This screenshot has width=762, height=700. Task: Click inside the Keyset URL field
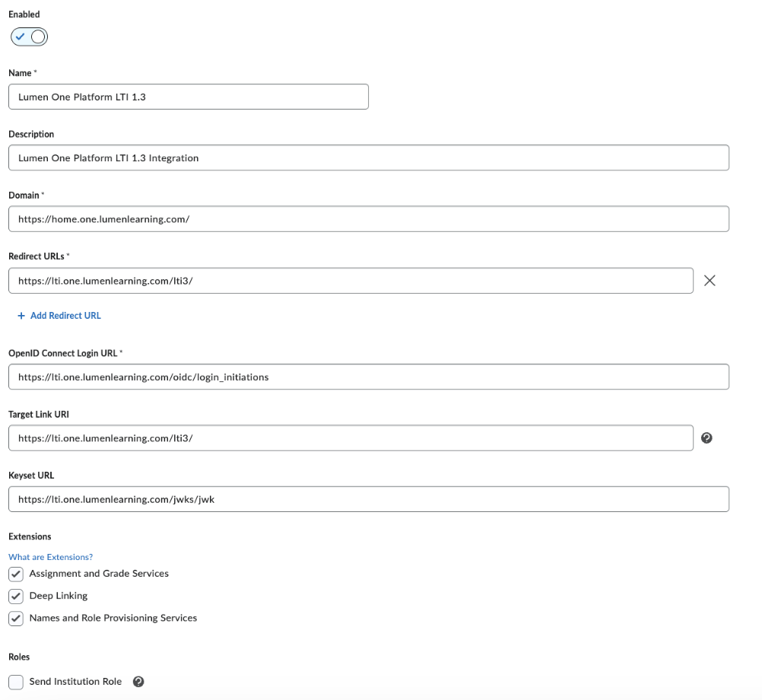[369, 498]
